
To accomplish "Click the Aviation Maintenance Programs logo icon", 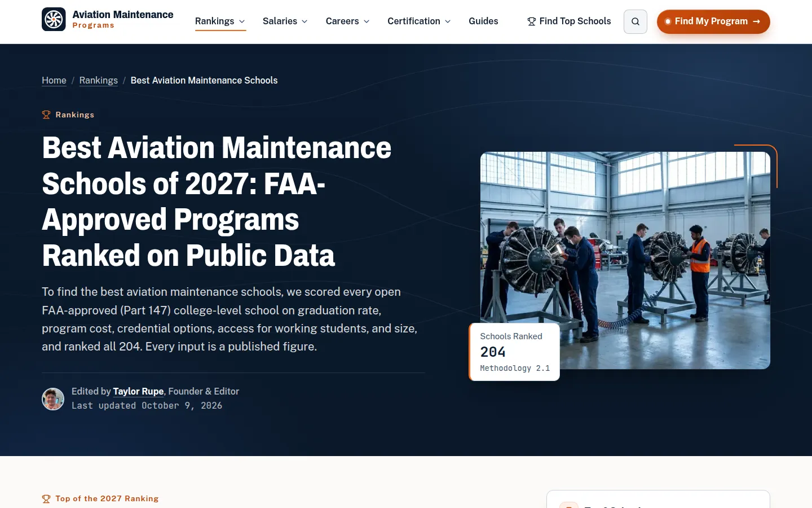I will pos(54,19).
